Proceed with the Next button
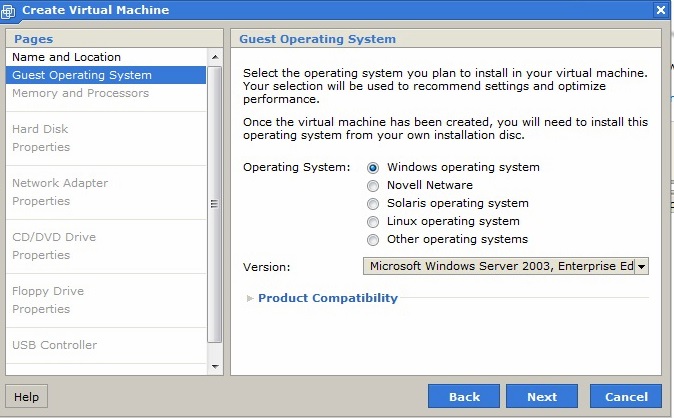The image size is (674, 418). point(542,396)
